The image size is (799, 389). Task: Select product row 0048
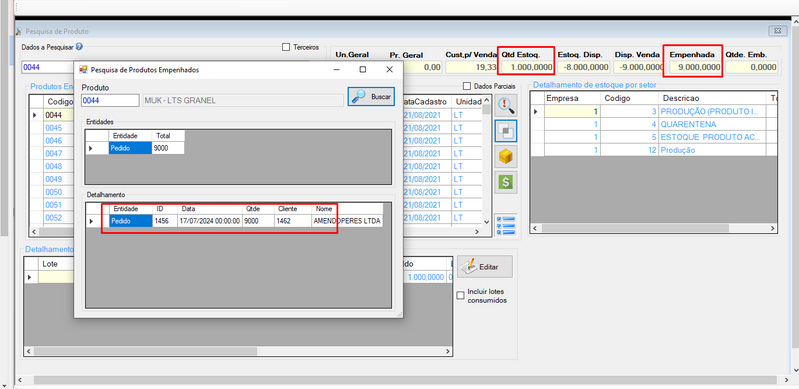coord(54,166)
